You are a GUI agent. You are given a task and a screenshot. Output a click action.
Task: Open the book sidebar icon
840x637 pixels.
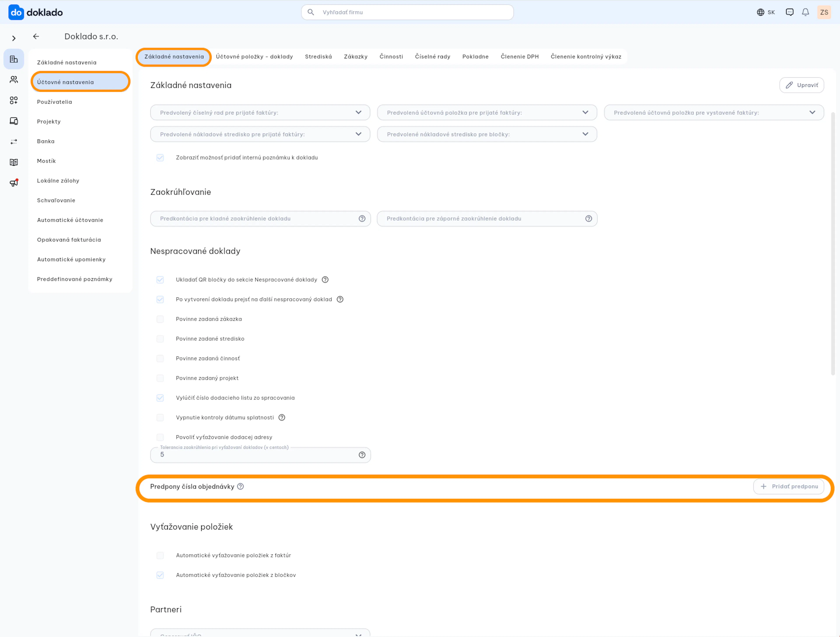click(14, 162)
